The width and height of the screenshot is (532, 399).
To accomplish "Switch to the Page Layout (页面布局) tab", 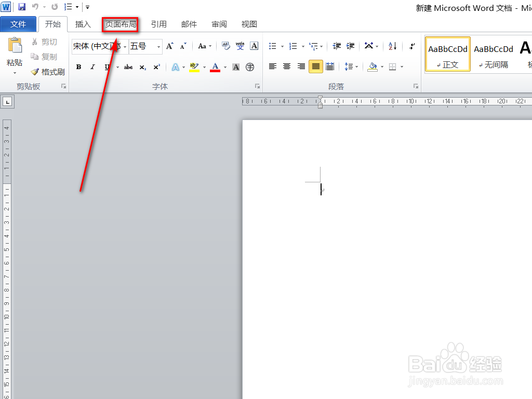I will pyautogui.click(x=121, y=24).
